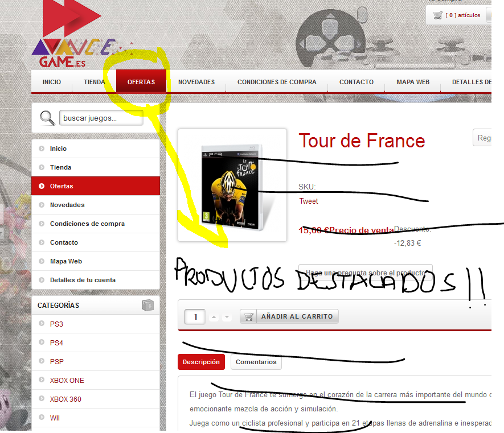Click the bullet icon beside WII category

[x=42, y=417]
